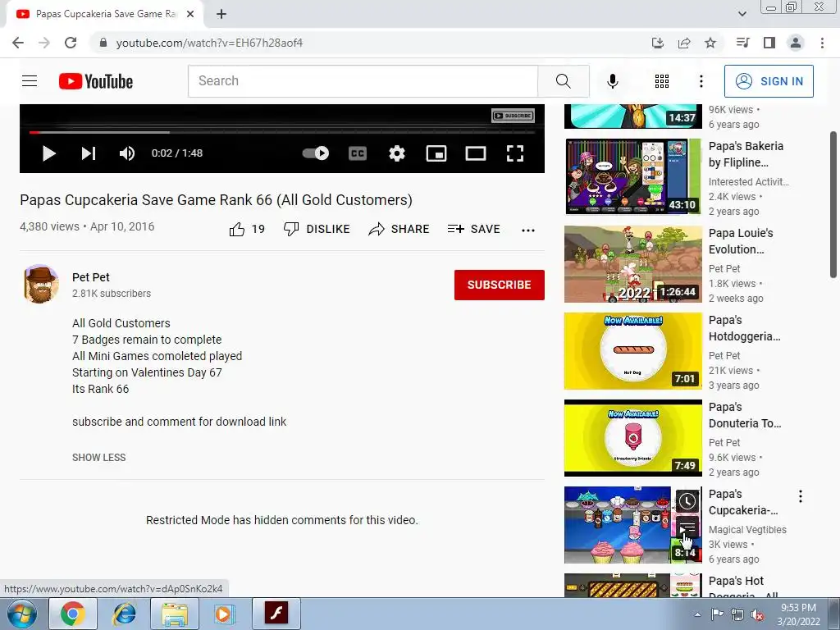The height and width of the screenshot is (630, 840).
Task: Open Papa's Hotdoggeria video thumbnail
Action: click(x=632, y=351)
